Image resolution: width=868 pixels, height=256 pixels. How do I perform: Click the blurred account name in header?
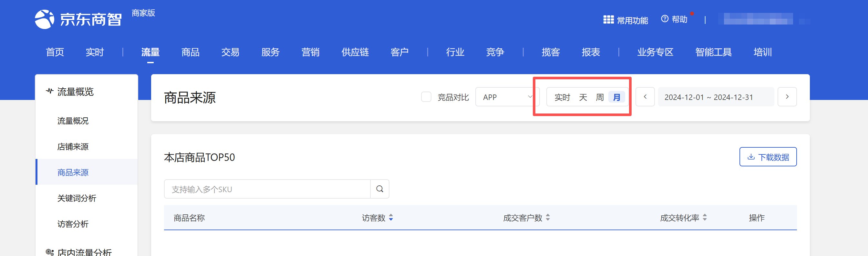[x=758, y=19]
